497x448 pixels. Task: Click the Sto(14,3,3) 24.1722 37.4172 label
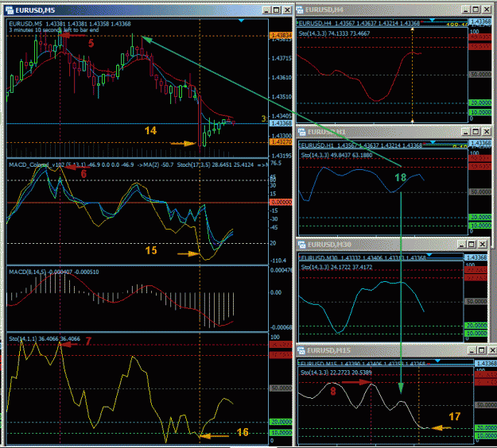click(336, 267)
